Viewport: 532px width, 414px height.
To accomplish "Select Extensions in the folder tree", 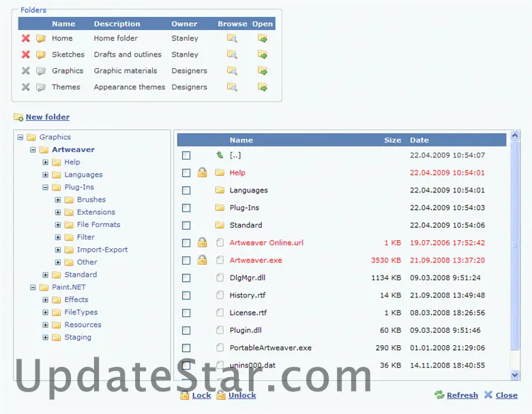I will click(x=96, y=212).
